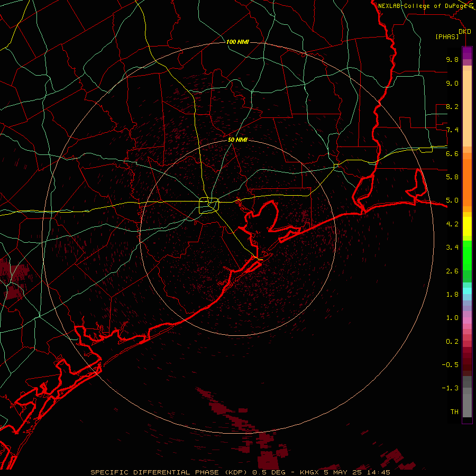Viewport: 476px width, 476px height.
Task: Click the [PHAS] scale header label
Action: click(447, 36)
